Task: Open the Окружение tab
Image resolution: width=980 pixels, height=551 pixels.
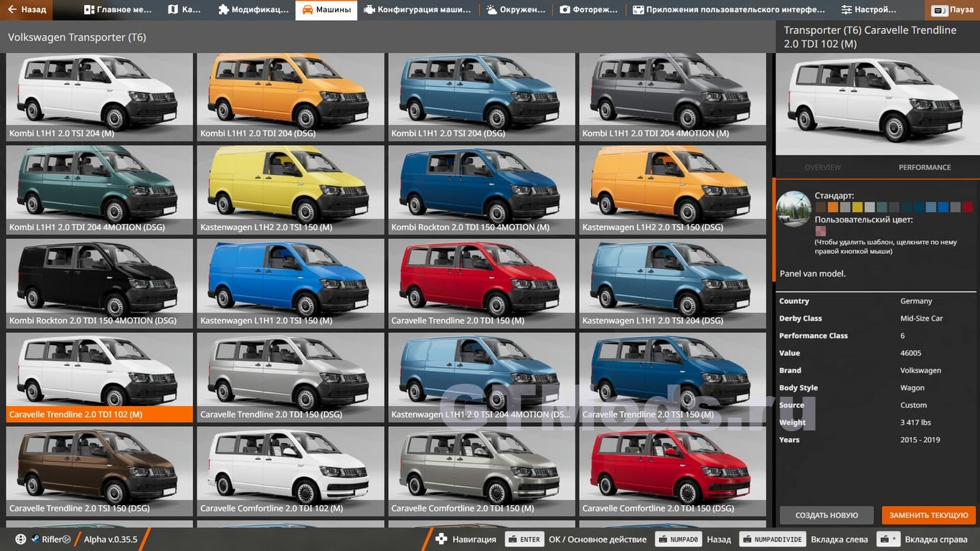Action: pos(514,10)
